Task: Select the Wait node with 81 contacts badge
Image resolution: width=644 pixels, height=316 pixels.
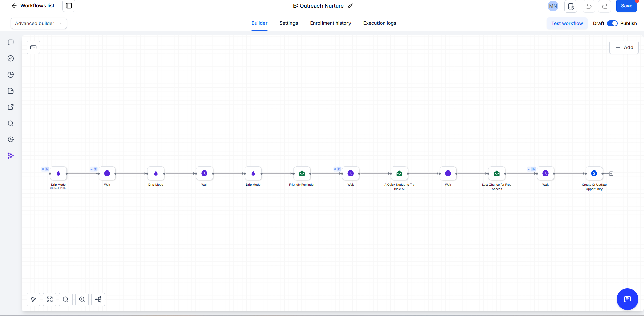Action: point(351,173)
